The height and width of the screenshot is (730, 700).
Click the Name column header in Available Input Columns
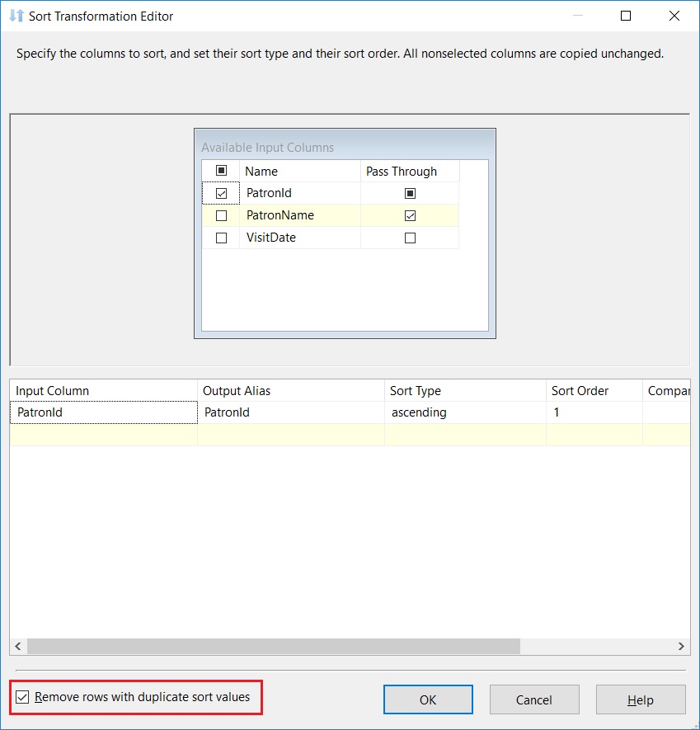pyautogui.click(x=261, y=170)
